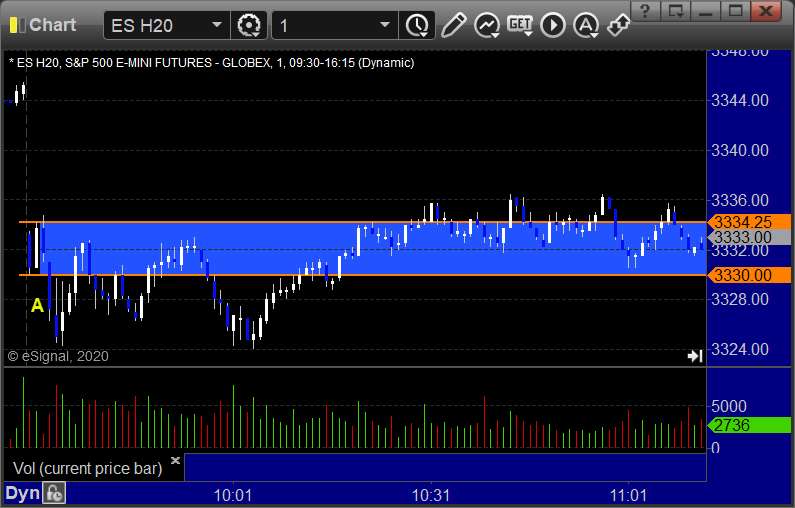Click the pushpin link icon

pos(619,25)
